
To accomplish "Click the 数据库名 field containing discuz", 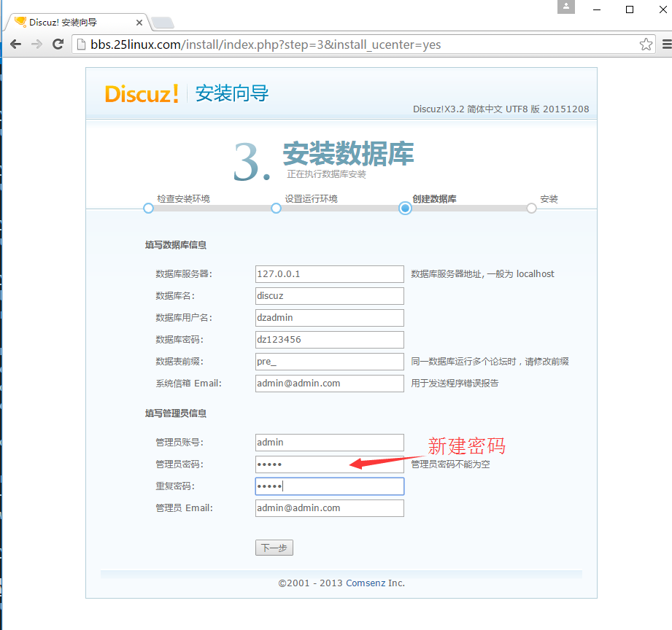I will [330, 296].
